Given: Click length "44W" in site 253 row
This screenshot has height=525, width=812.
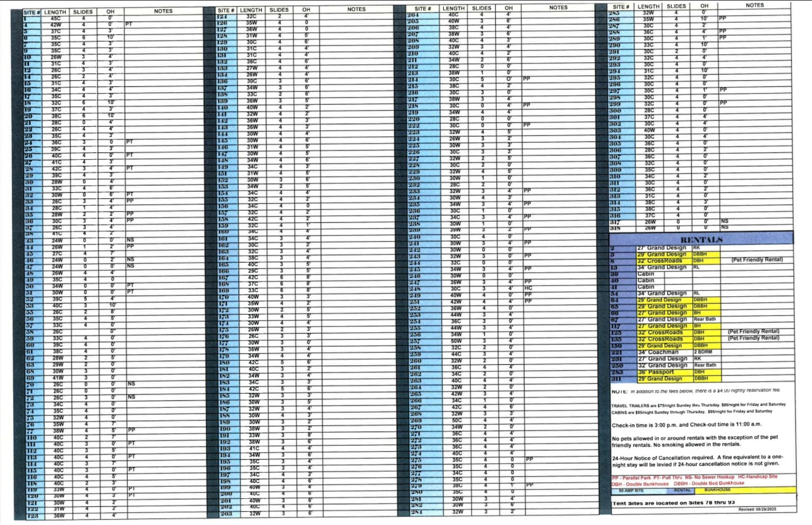Looking at the screenshot, I should click(456, 315).
